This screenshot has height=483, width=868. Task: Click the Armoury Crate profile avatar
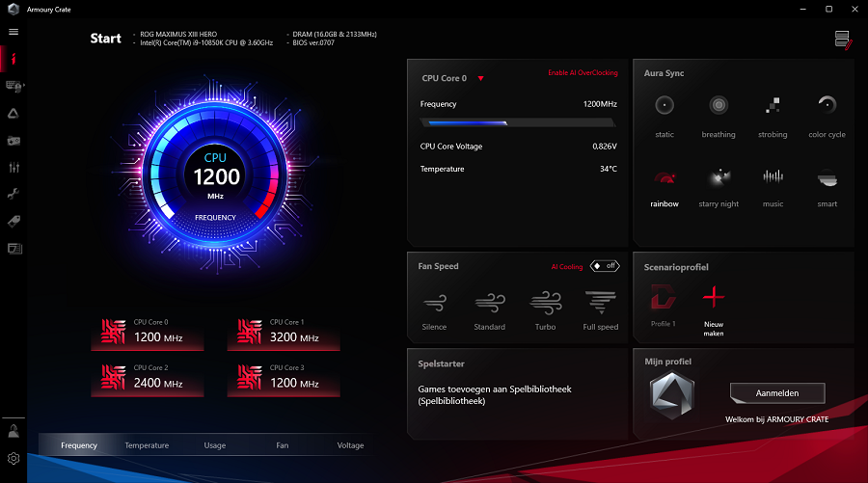coord(671,395)
